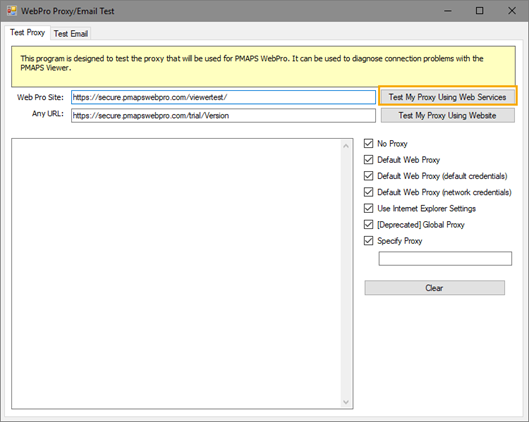The image size is (529, 422).
Task: Uncheck the No Proxy checkbox
Action: (368, 143)
